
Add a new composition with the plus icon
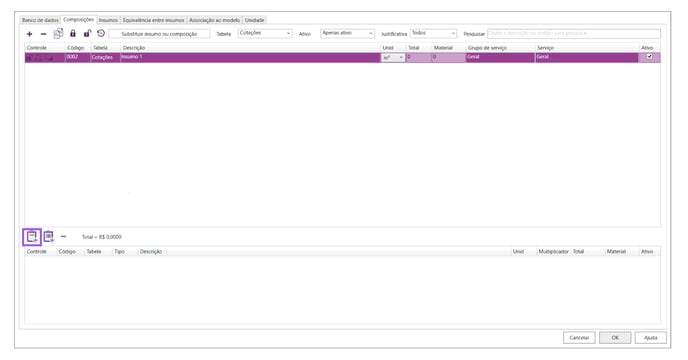coord(29,34)
